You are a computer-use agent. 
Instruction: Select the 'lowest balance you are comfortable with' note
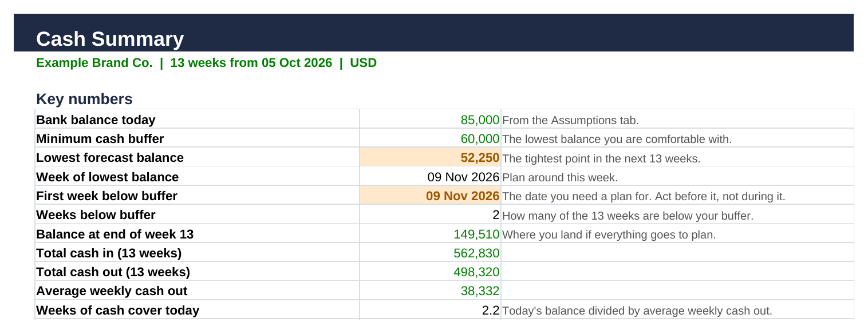click(617, 140)
